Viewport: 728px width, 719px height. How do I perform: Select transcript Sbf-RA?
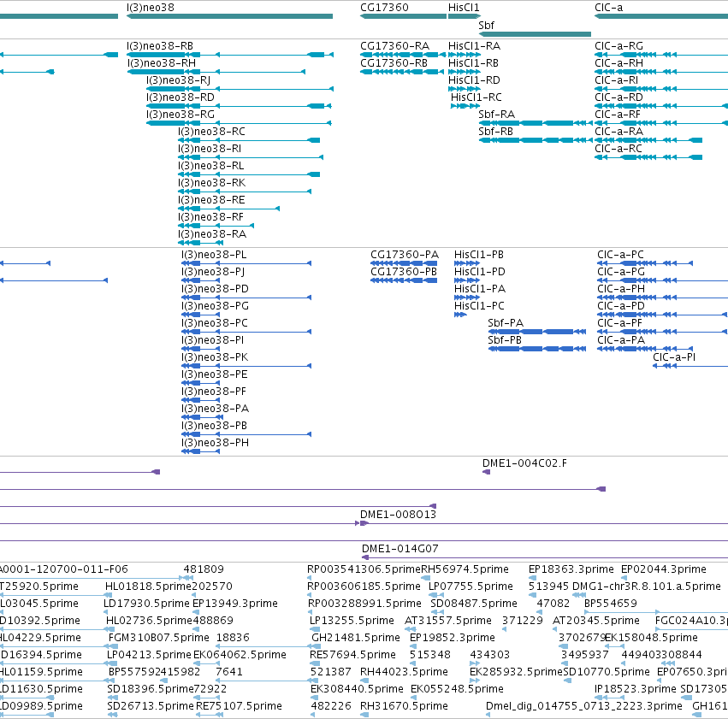tap(536, 123)
